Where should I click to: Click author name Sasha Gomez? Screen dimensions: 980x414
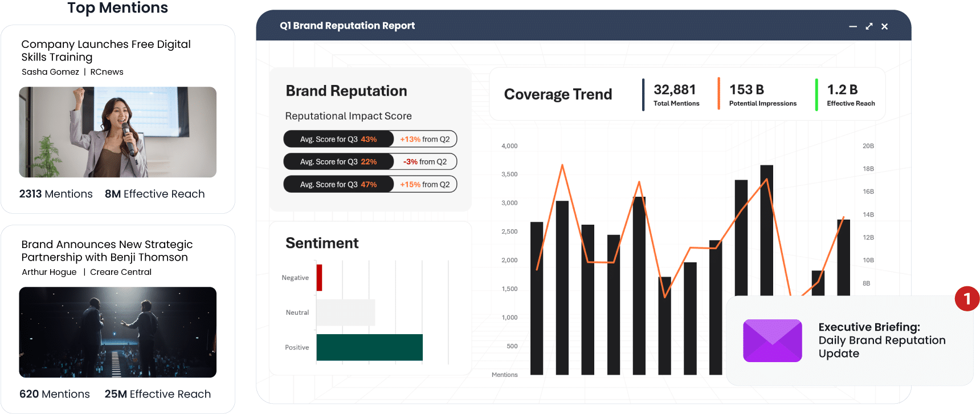(x=50, y=72)
